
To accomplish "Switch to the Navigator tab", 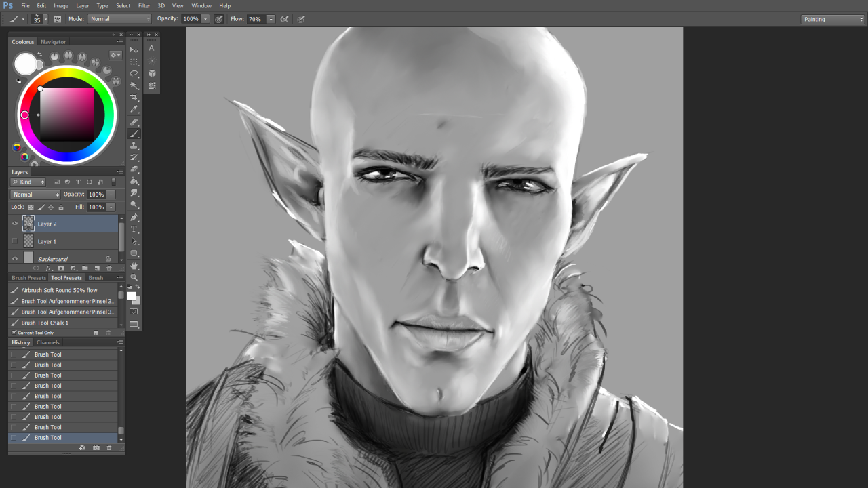I will click(x=53, y=42).
